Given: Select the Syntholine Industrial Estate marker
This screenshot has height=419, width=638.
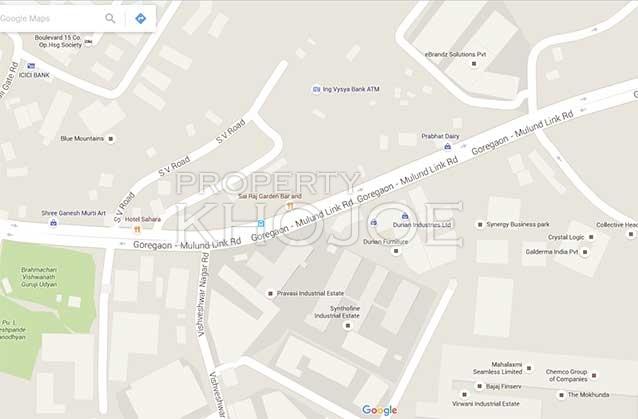Looking at the screenshot, I should (347, 325).
